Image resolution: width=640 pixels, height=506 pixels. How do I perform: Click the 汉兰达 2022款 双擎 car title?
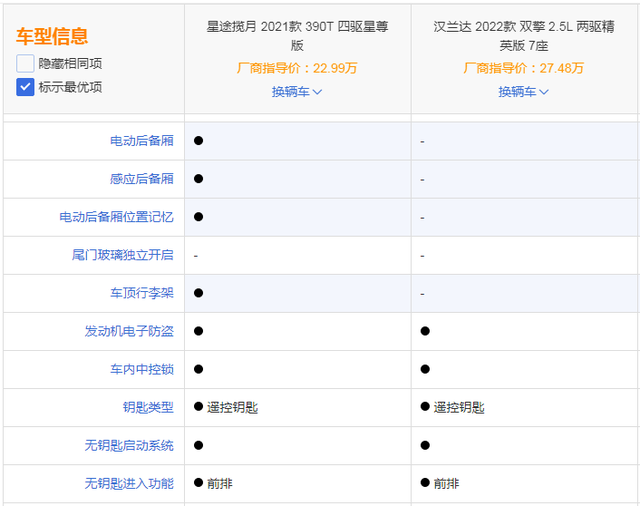pos(524,35)
